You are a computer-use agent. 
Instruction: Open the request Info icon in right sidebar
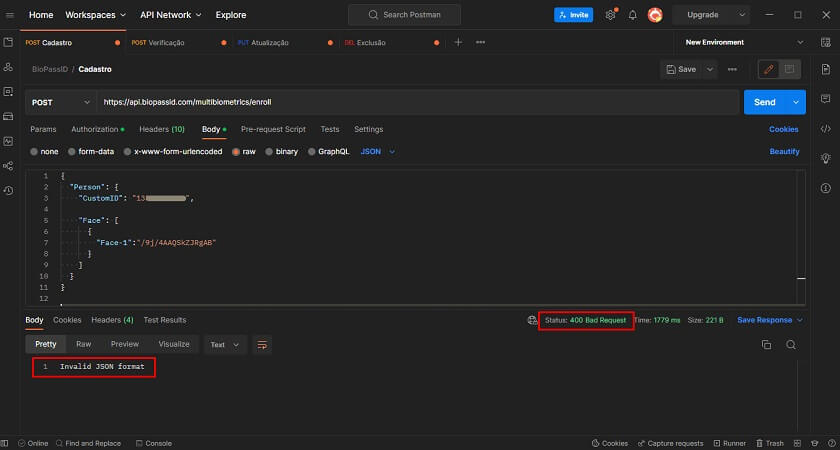[x=826, y=188]
